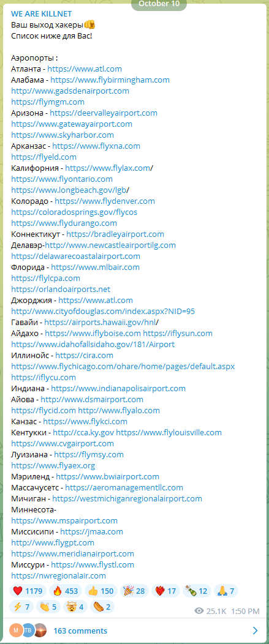Click the fire reaction with 453

point(65,591)
